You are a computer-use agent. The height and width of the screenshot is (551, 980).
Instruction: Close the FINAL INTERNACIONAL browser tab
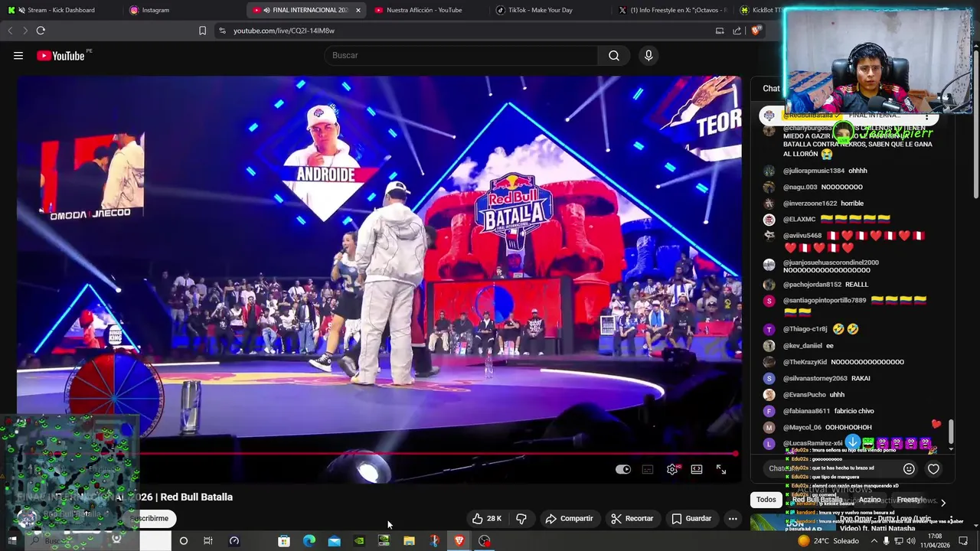[358, 10]
